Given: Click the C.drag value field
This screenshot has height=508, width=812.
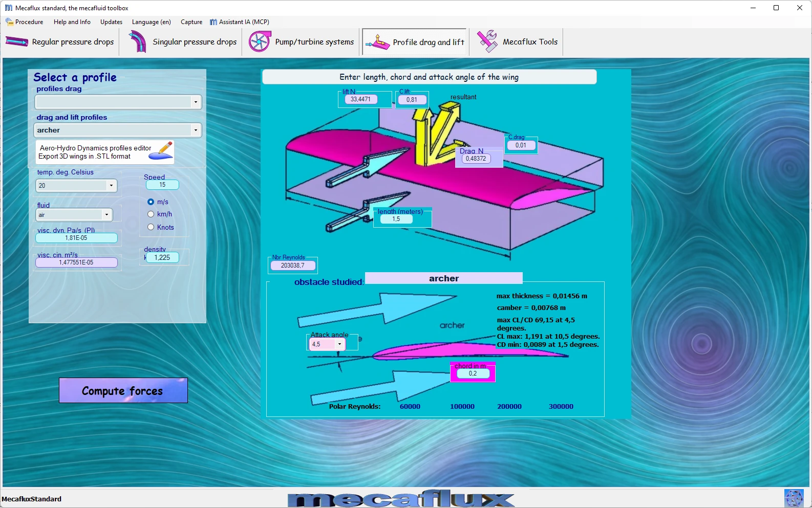Looking at the screenshot, I should pos(521,145).
